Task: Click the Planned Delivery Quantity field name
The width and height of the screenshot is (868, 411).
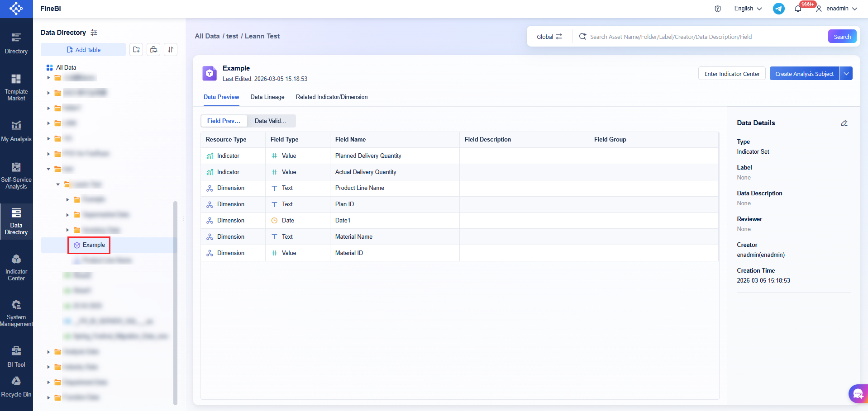Action: click(368, 156)
